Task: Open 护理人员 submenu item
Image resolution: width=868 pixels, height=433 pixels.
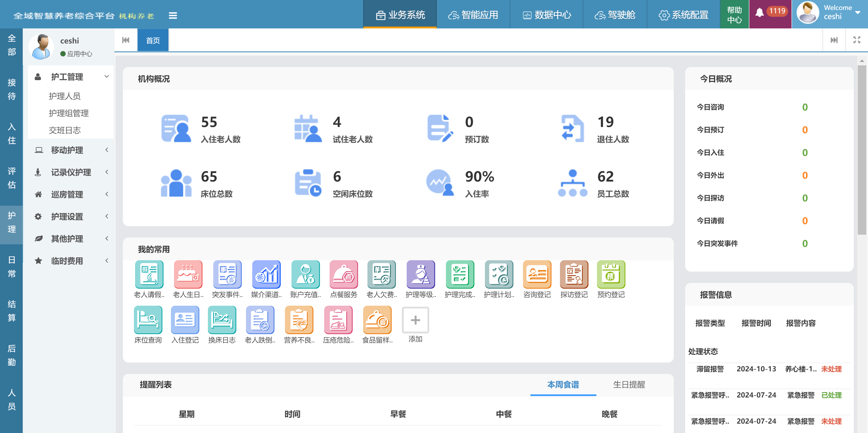Action: click(65, 96)
